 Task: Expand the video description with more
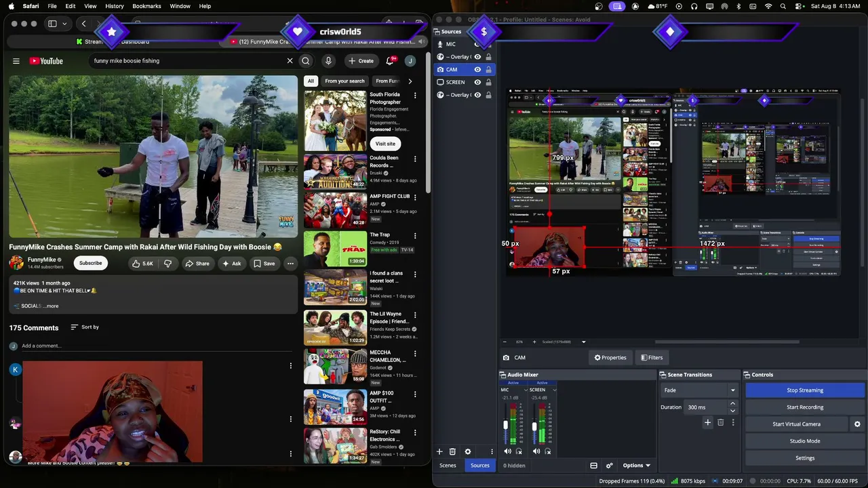click(x=52, y=306)
